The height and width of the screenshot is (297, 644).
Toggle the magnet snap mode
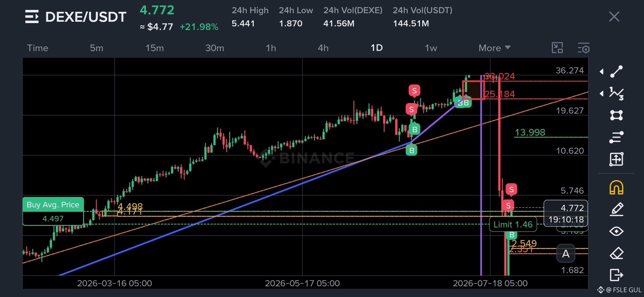[x=616, y=188]
